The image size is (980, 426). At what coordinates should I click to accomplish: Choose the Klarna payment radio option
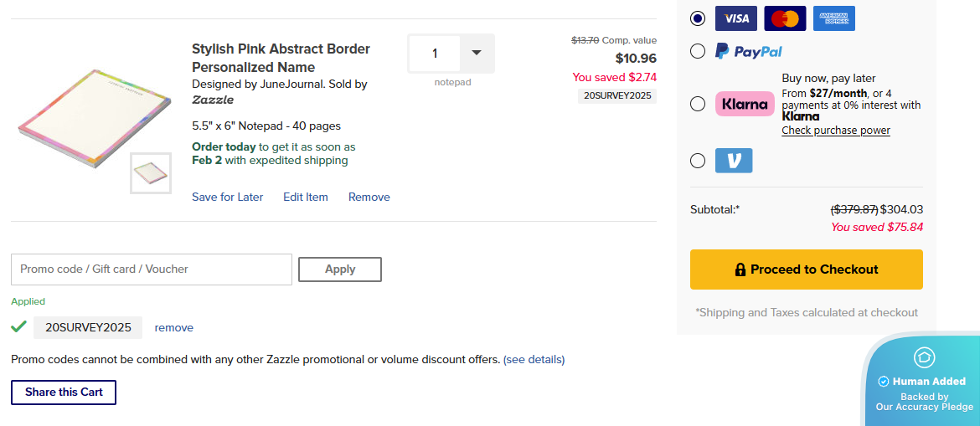698,104
